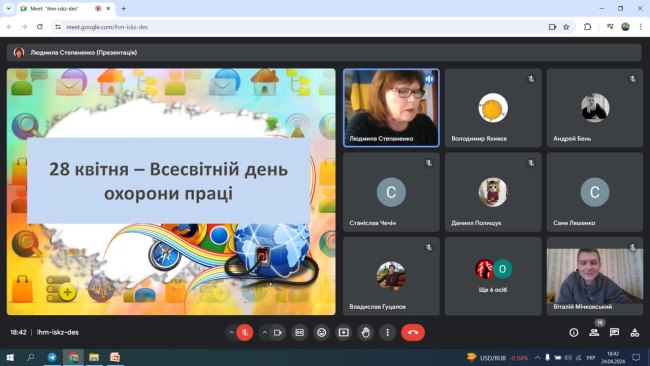Image resolution: width=650 pixels, height=366 pixels.
Task: Go forward in browser history
Action: (24, 27)
